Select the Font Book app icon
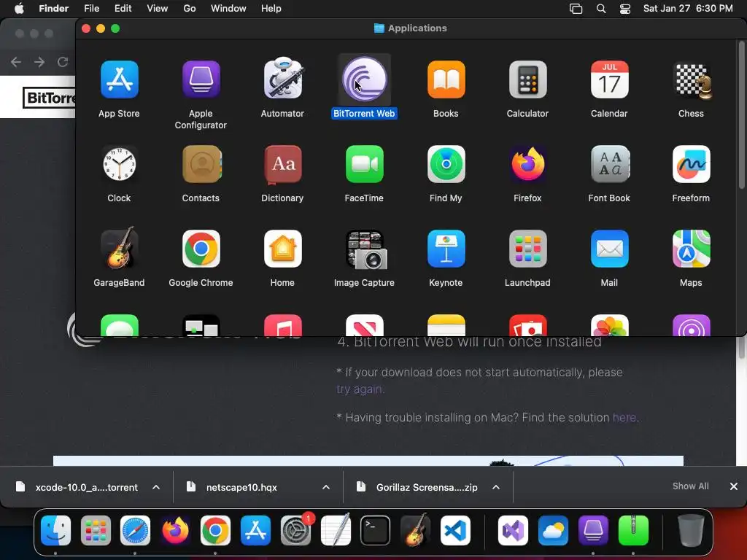The width and height of the screenshot is (747, 560). coord(609,164)
